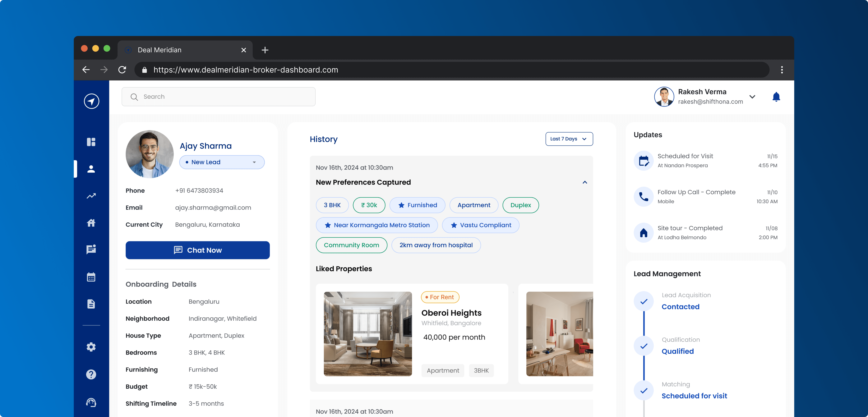Reload the page with refresh button
This screenshot has width=868, height=417.
click(x=122, y=70)
